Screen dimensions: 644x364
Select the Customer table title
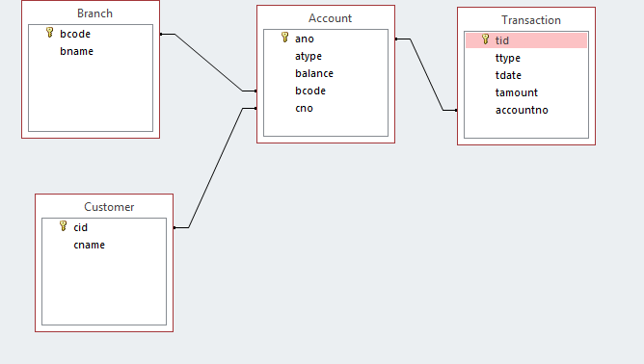(x=109, y=207)
